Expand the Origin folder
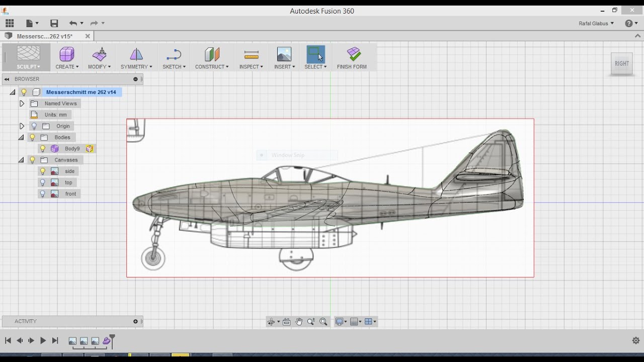This screenshot has width=644, height=362. point(22,126)
